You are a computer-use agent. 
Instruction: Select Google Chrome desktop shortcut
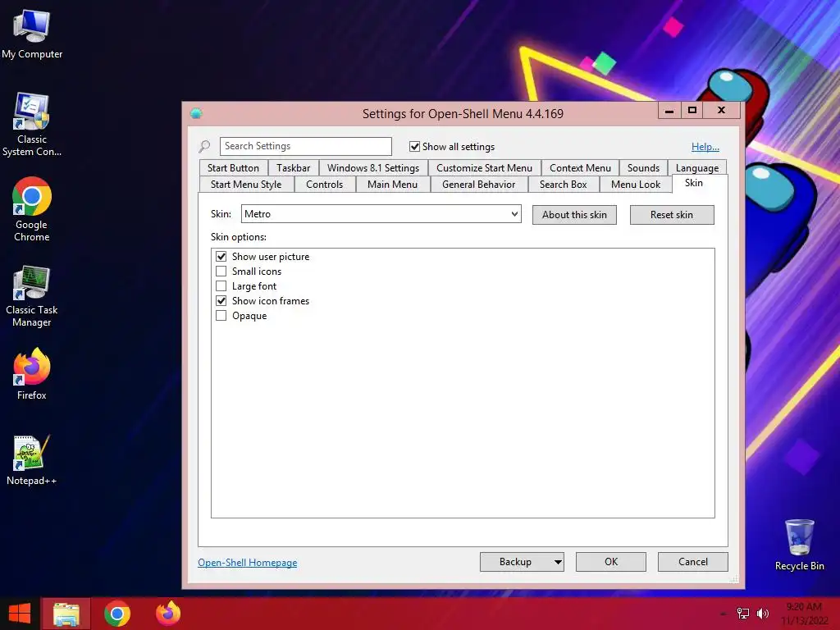(x=32, y=209)
